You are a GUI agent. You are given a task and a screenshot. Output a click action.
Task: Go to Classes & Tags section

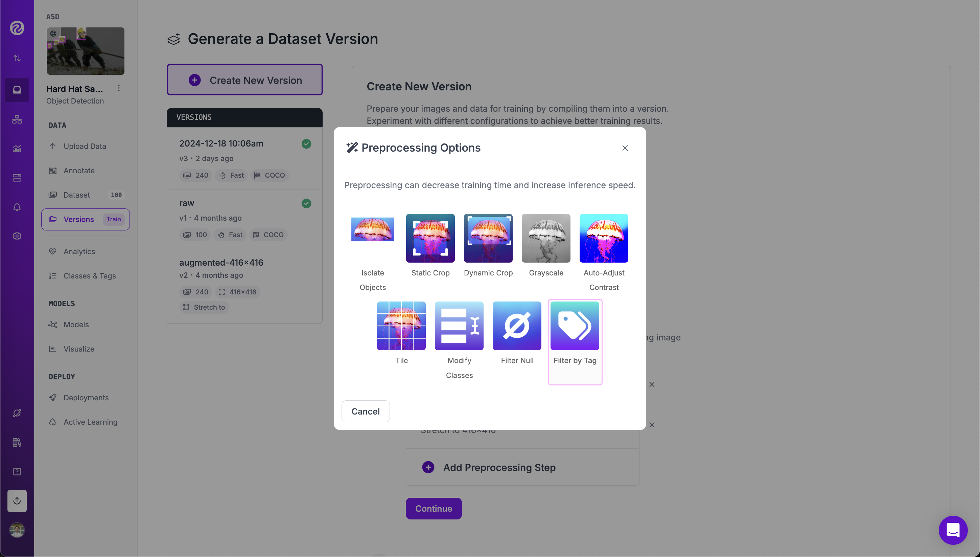[89, 276]
